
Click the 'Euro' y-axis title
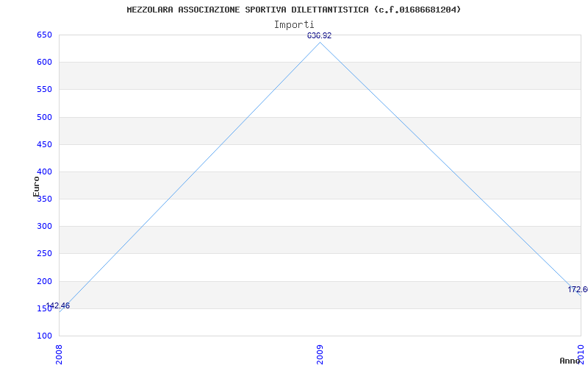[x=36, y=187]
